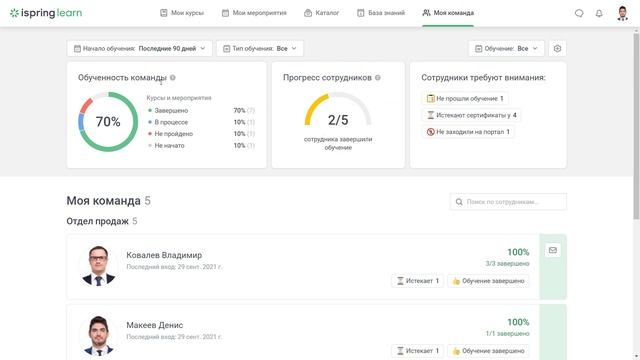
Task: Open the База знаний tab
Action: (x=380, y=13)
